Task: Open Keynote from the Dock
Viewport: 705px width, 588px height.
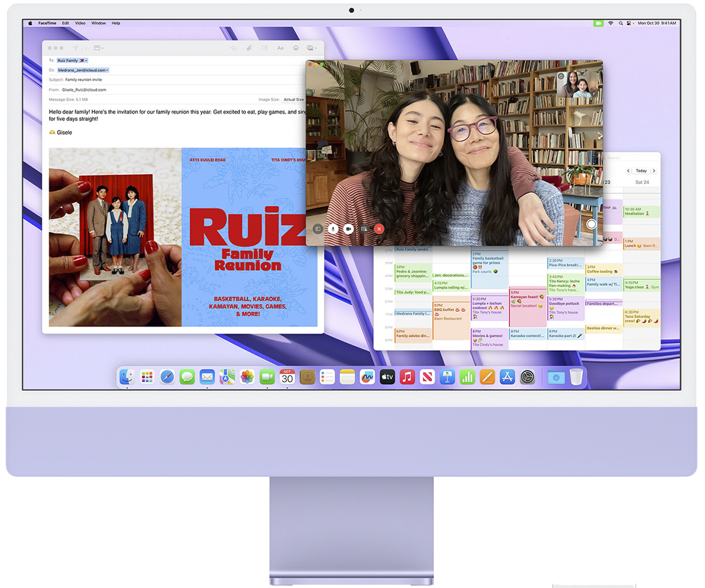Action: tap(447, 377)
